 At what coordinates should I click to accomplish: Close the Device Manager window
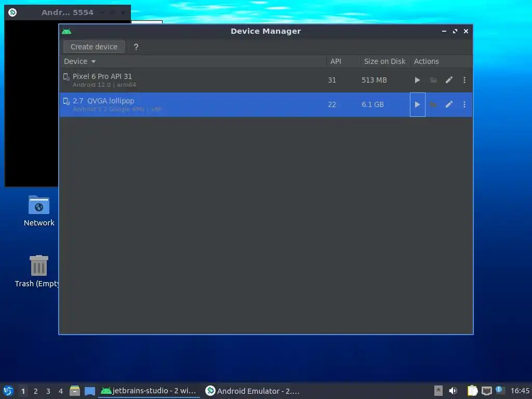466,31
